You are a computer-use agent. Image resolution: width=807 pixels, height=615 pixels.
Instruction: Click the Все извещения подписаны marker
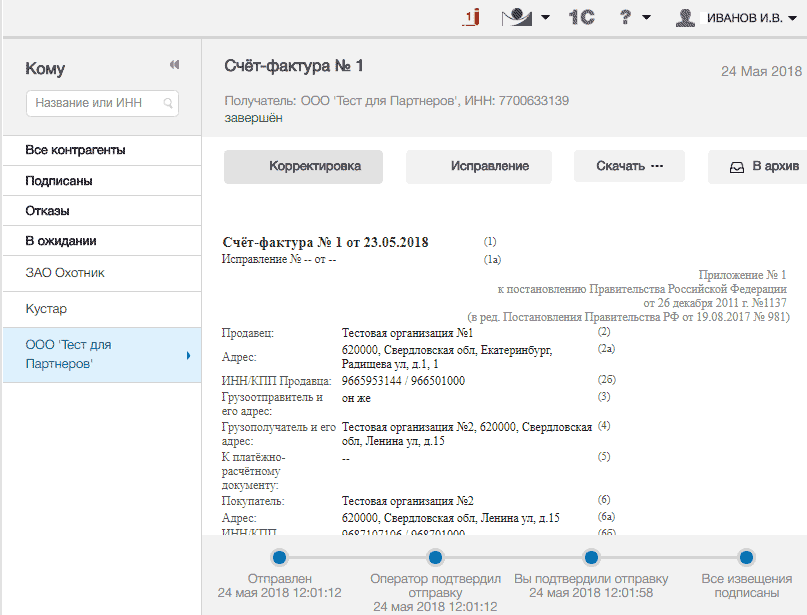[x=746, y=557]
